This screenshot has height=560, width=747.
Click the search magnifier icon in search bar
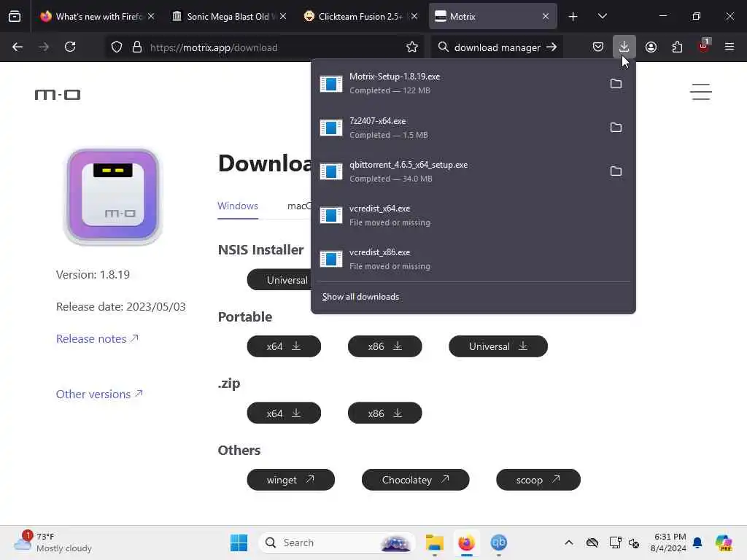click(443, 47)
